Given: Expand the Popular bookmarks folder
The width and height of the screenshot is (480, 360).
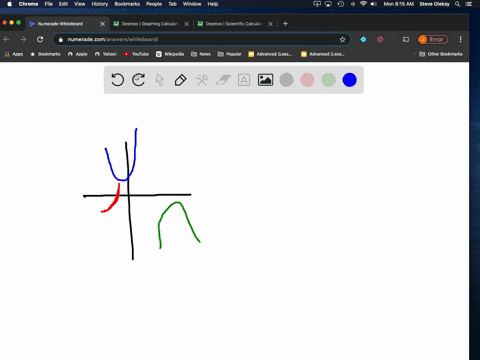Looking at the screenshot, I should (x=229, y=54).
